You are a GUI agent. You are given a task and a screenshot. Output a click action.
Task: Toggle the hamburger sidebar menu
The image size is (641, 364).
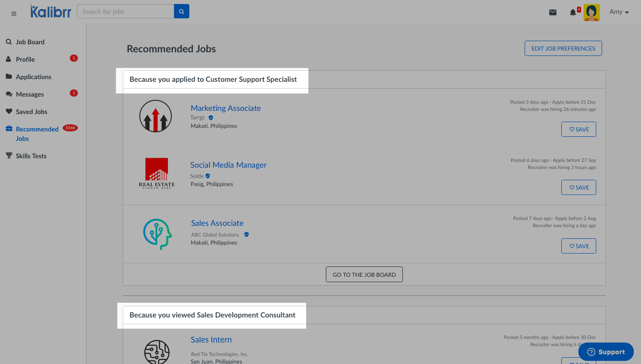coord(14,13)
